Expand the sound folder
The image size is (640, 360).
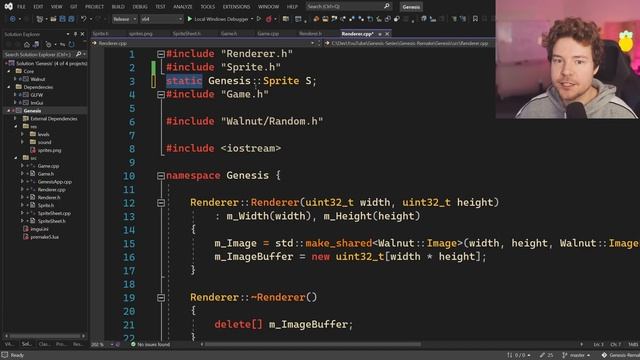(x=22, y=142)
